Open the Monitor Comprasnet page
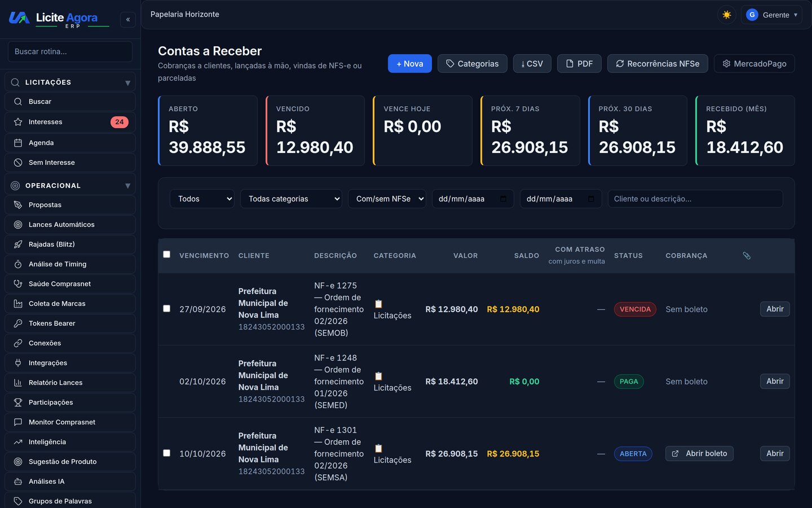The image size is (812, 508). 70,422
